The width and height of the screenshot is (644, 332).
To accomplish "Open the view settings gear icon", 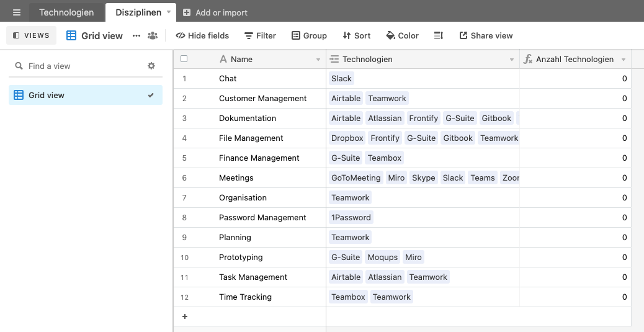I will coord(151,66).
